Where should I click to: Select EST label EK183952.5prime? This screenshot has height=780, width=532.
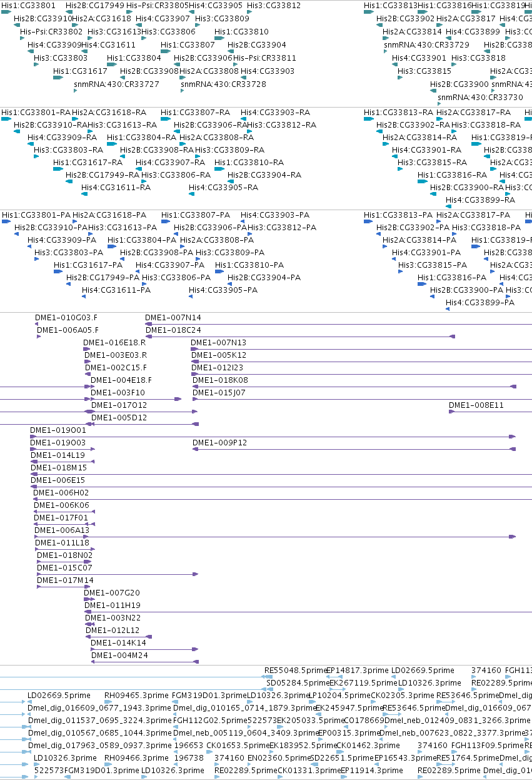point(303,746)
